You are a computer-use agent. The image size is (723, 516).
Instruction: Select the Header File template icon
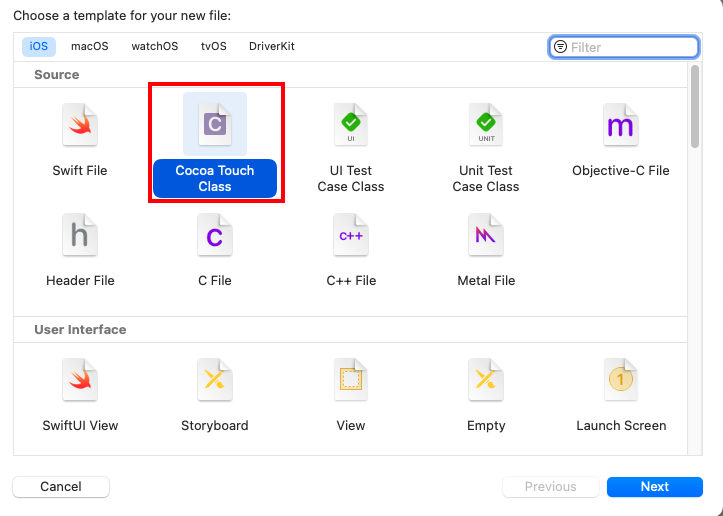click(80, 235)
